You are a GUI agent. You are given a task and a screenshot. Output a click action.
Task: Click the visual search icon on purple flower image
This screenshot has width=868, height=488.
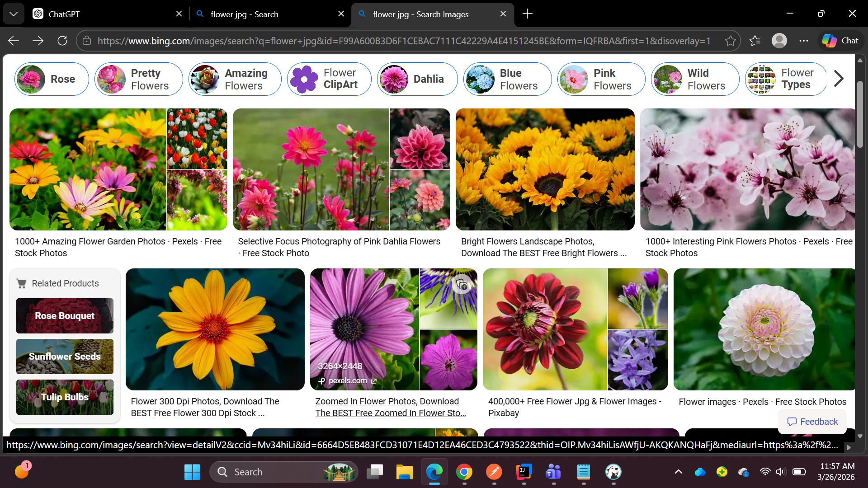coord(462,285)
